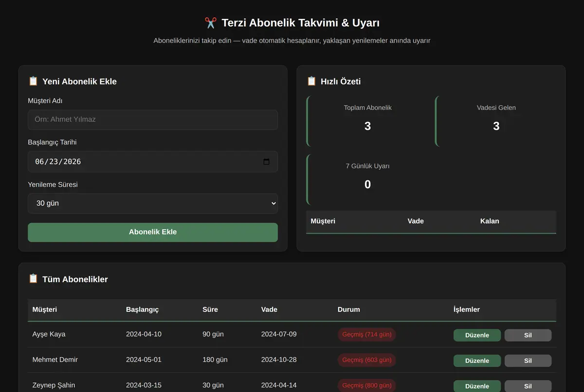The height and width of the screenshot is (392, 584).
Task: Click the Vadesi Gelen summary card
Action: 496,121
